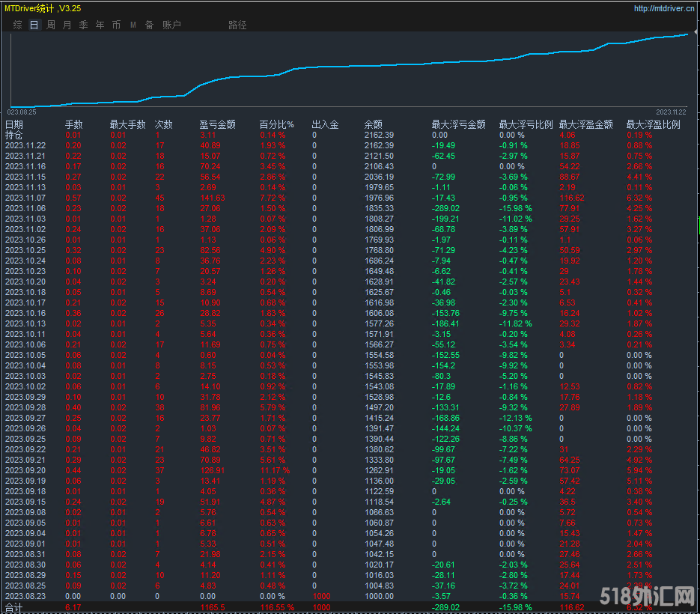Show the 季 quarterly statistics tab

(x=83, y=25)
